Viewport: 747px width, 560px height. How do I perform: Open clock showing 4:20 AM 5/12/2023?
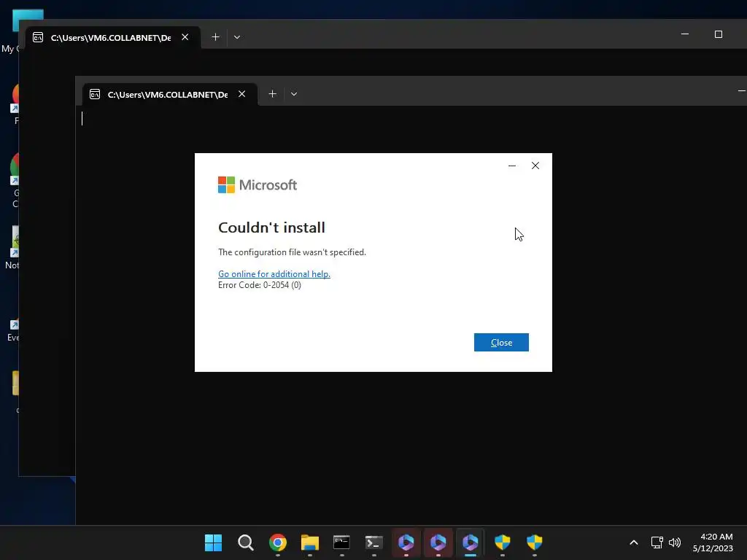point(713,542)
